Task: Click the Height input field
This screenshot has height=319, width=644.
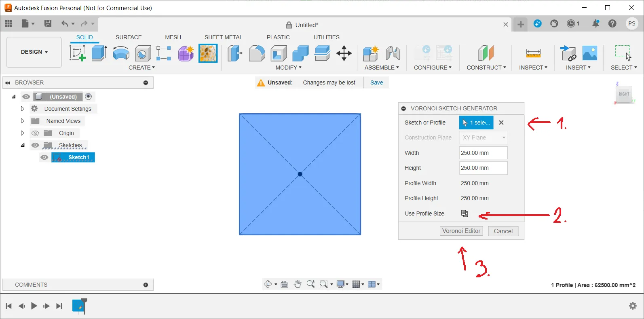Action: pyautogui.click(x=484, y=168)
